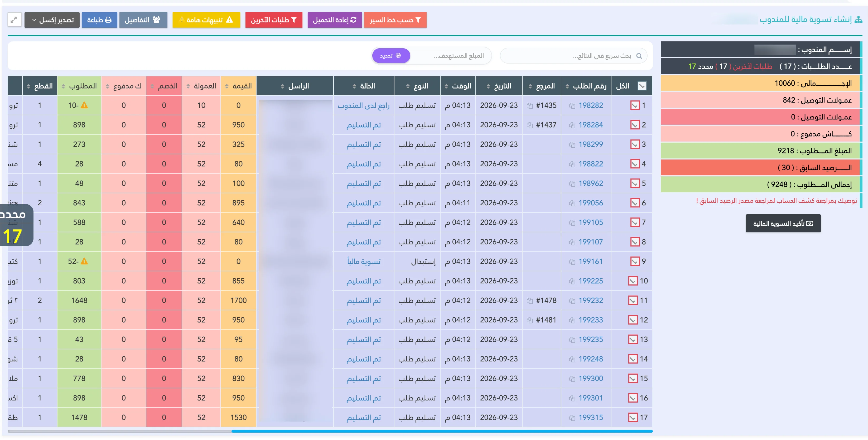This screenshot has height=440, width=868.
Task: Copy icon next to reference #1481
Action: tap(530, 320)
